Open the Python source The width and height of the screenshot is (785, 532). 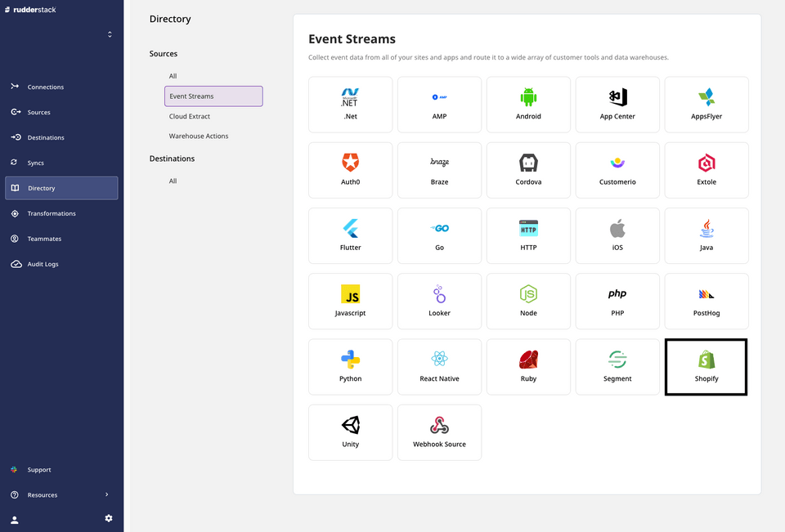point(350,366)
